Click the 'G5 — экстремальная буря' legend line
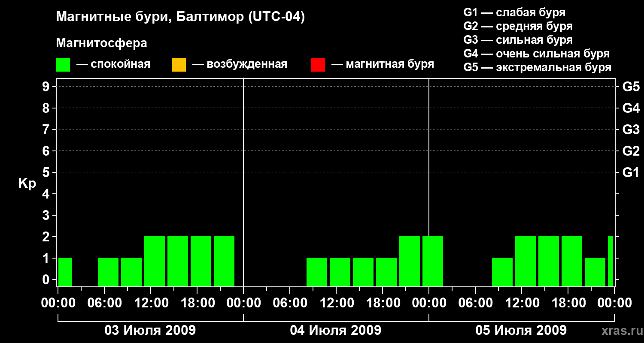 tap(538, 67)
